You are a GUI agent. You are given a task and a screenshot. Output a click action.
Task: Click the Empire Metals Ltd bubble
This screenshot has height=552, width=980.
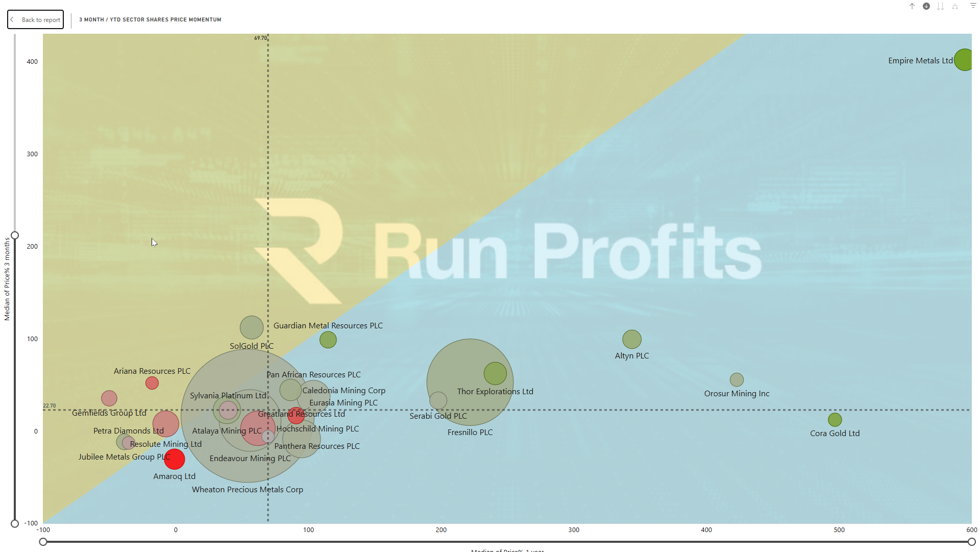tap(964, 60)
